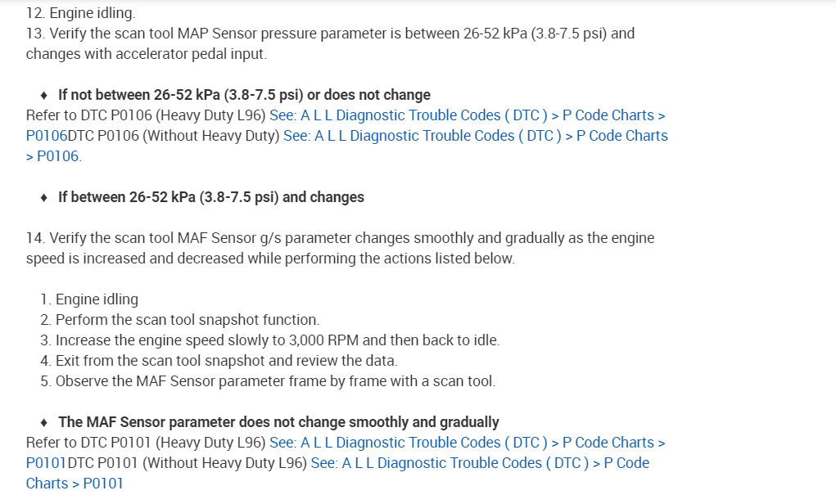Click the diamond bullet before "The MAF Sensor parameter"
836x504 pixels.
[x=44, y=422]
